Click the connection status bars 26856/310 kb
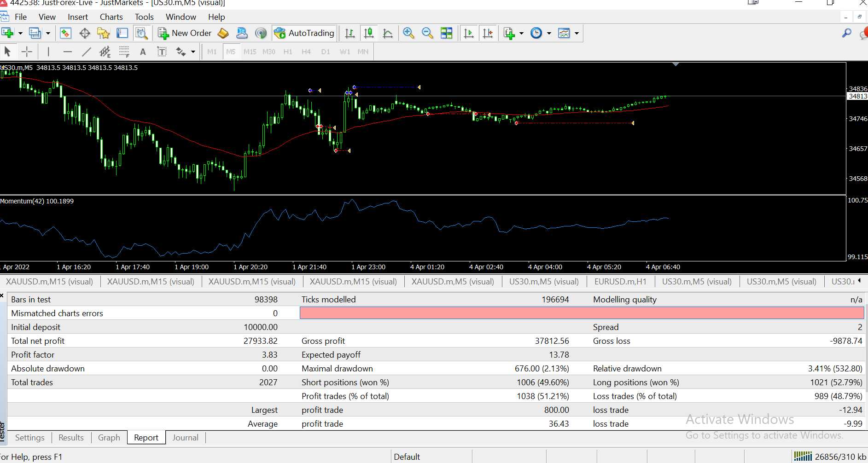This screenshot has width=868, height=463. [830, 457]
